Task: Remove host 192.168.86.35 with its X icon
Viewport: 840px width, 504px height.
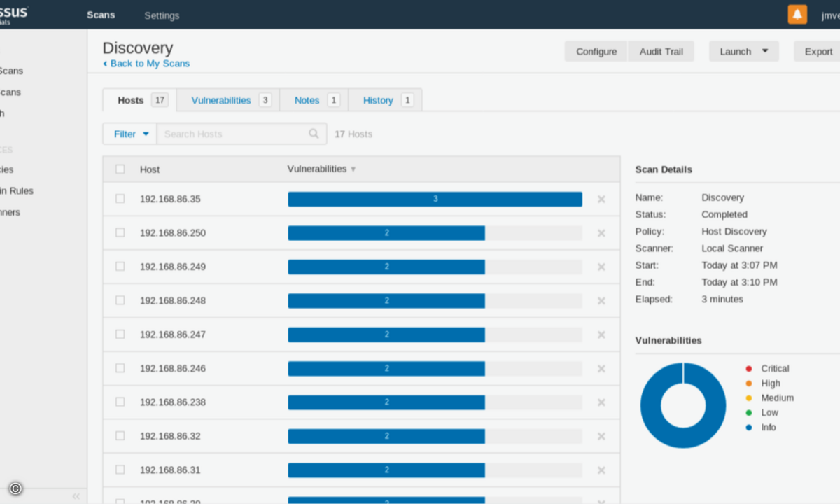Action: point(601,199)
